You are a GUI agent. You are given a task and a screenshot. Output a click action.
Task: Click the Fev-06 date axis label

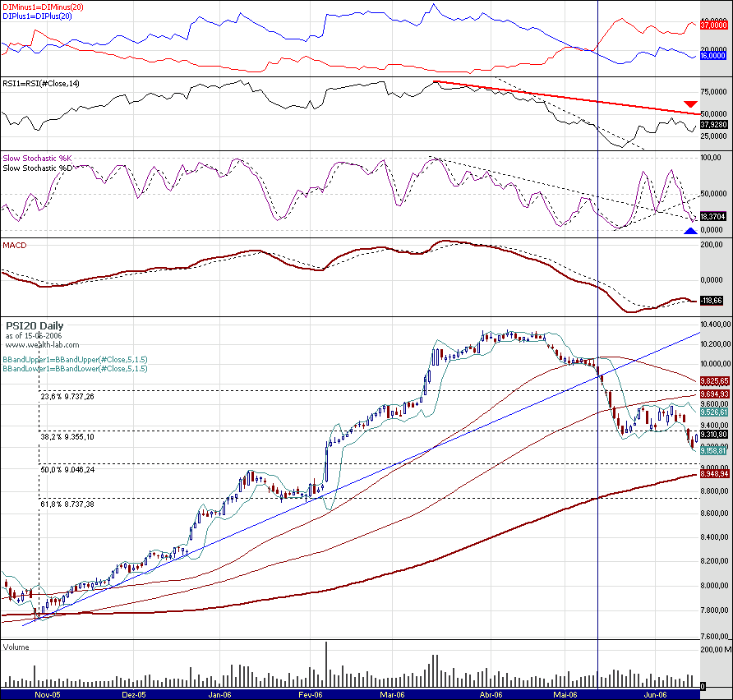[311, 695]
